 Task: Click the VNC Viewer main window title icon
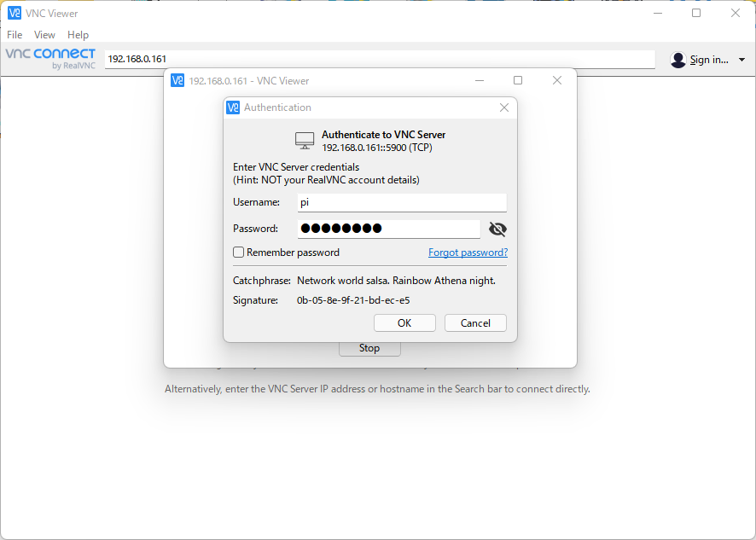[x=15, y=13]
